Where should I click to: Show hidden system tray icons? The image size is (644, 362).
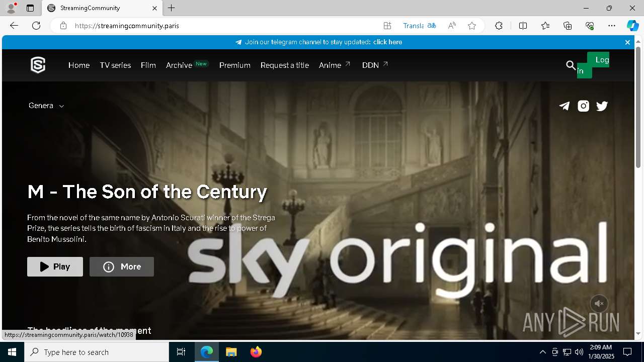tap(542, 352)
